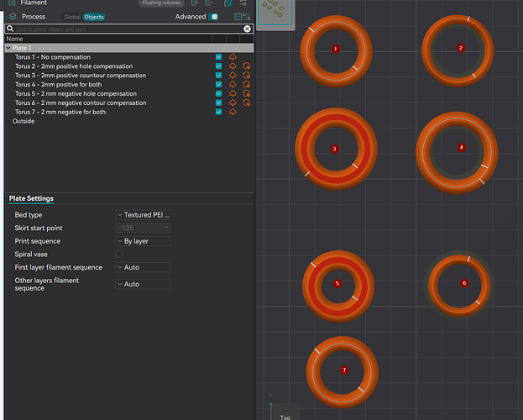Screen dimensions: 523x420
Task: Select 'Torus 3 - 2mm positive countour compensation'
Action: click(81, 75)
